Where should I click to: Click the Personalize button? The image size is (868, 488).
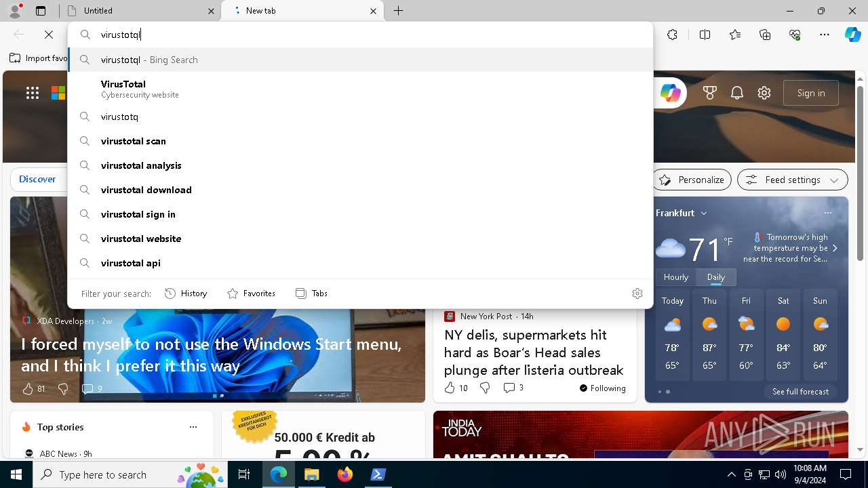(692, 180)
